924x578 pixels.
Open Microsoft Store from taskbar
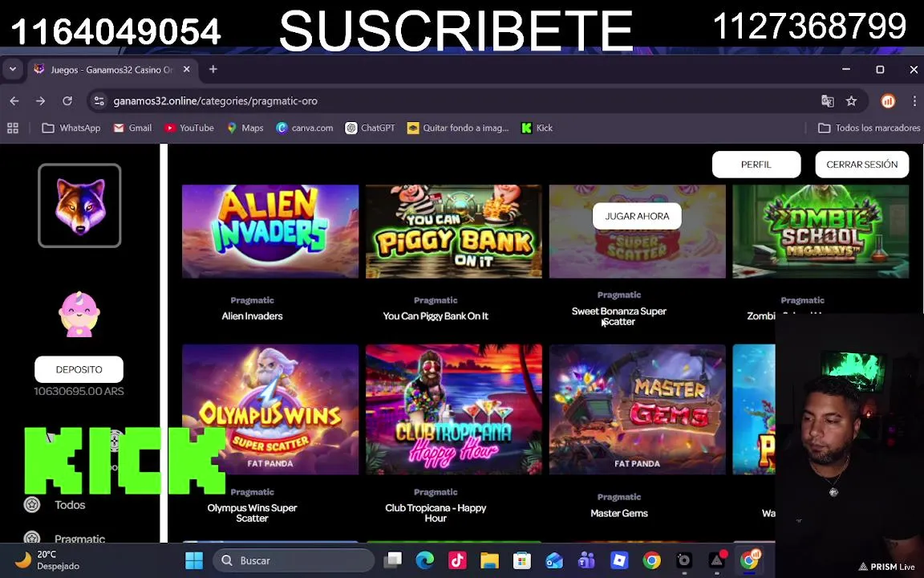coord(522,560)
